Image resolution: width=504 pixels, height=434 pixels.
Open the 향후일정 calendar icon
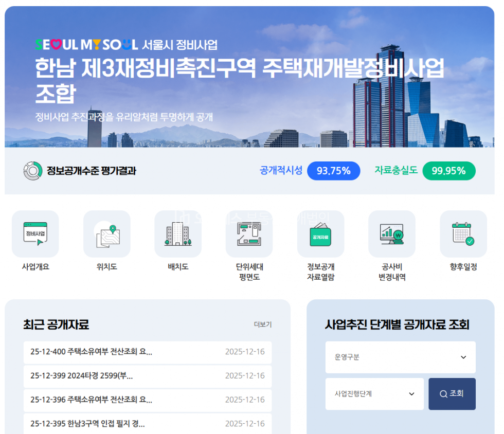tap(463, 234)
